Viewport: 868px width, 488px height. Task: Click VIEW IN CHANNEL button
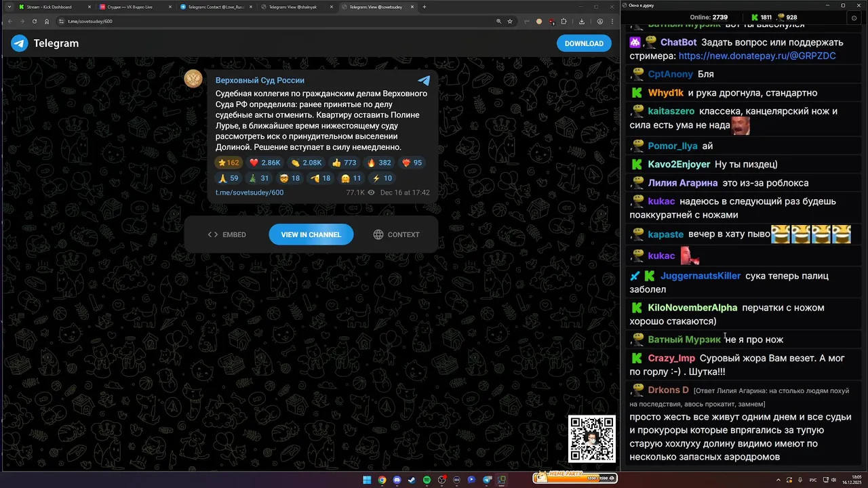coord(311,235)
